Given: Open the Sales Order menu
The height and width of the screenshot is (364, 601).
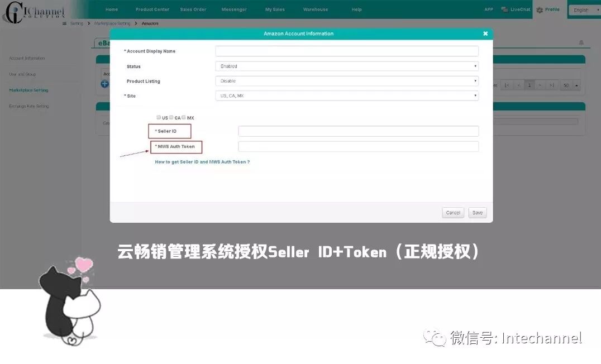Looking at the screenshot, I should pyautogui.click(x=193, y=9).
